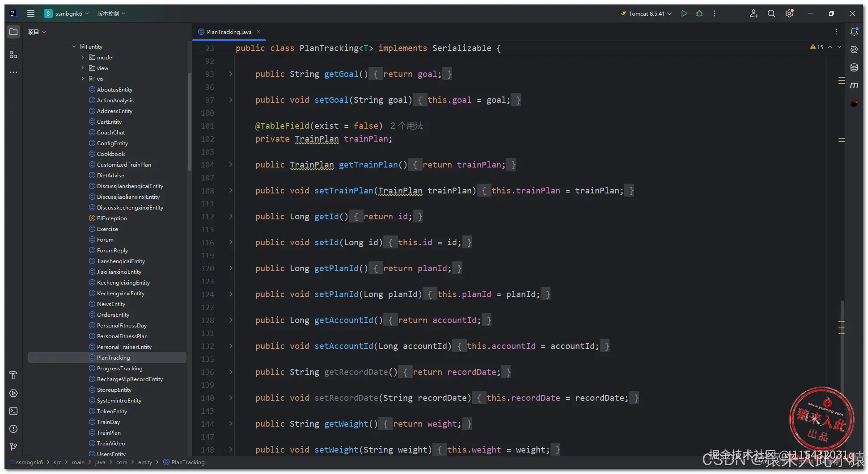Select CoachChat class in the tree
868x474 pixels.
[111, 132]
